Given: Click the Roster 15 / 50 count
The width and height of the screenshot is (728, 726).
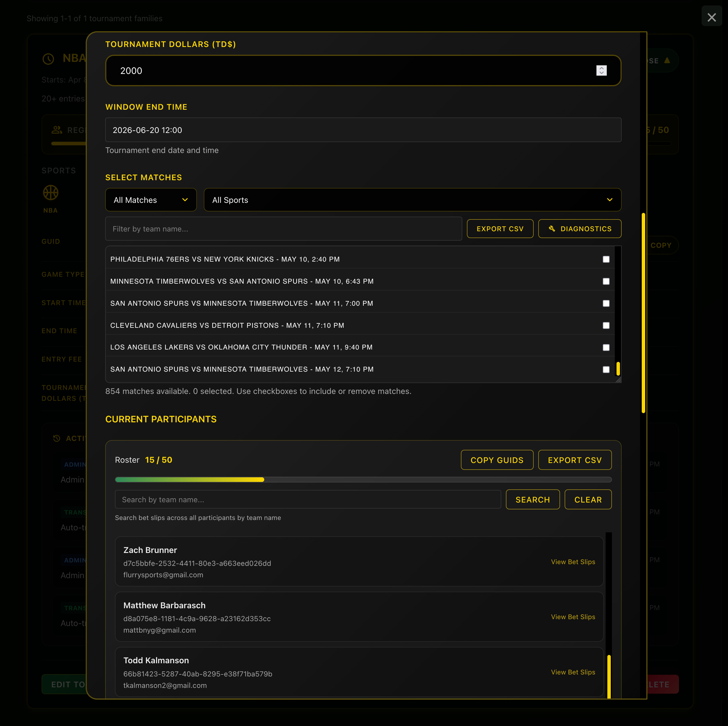Looking at the screenshot, I should [158, 460].
